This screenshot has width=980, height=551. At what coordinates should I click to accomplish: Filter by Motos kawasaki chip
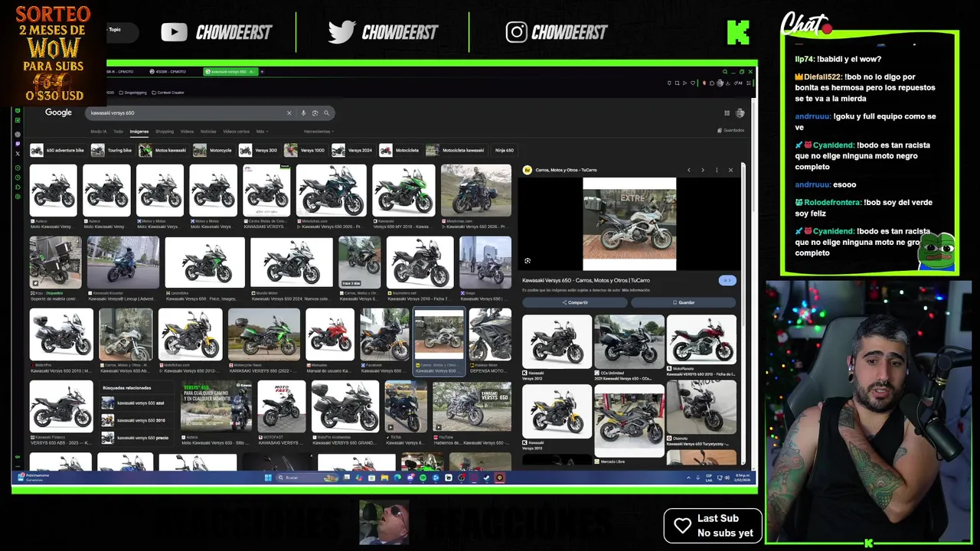tap(163, 150)
